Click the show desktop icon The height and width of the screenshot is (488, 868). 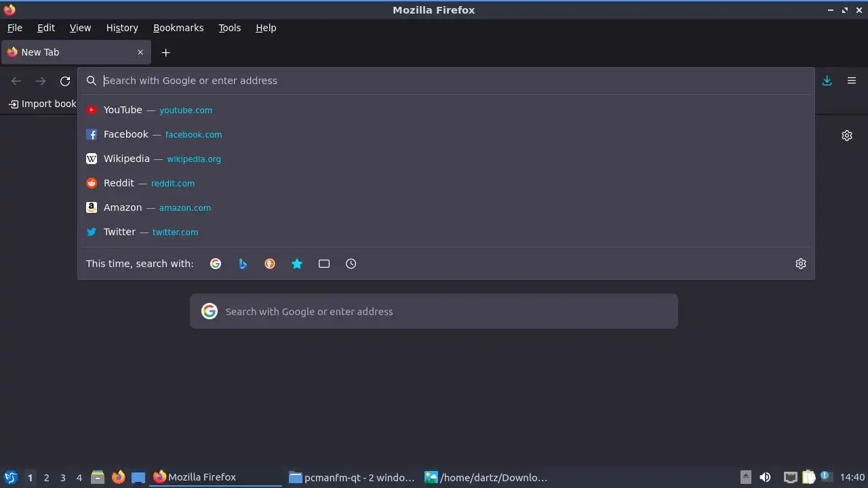point(138,477)
